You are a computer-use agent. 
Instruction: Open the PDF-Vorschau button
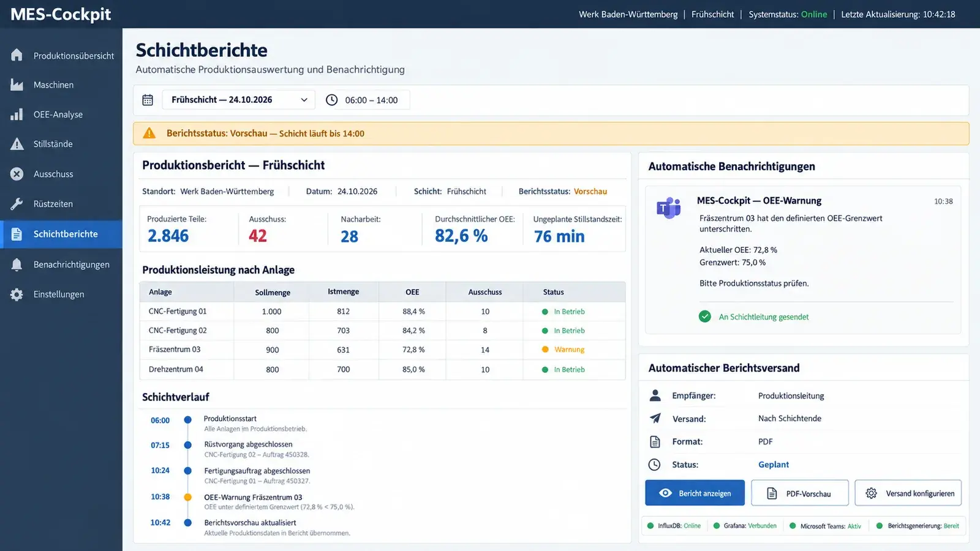coord(800,493)
